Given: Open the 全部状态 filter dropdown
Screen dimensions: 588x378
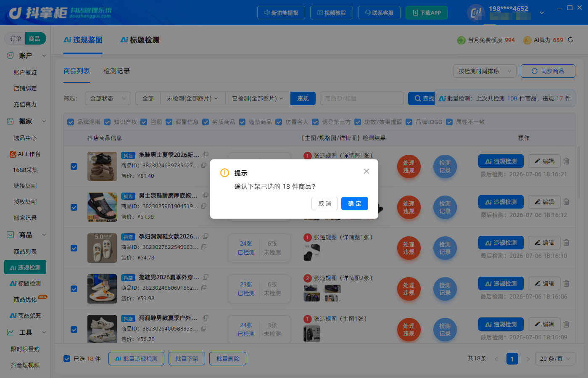Looking at the screenshot, I should click(x=108, y=98).
